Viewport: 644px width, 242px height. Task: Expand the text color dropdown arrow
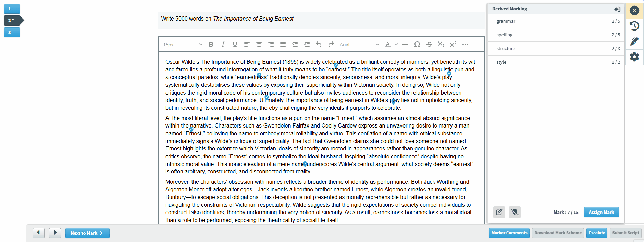[x=396, y=44]
